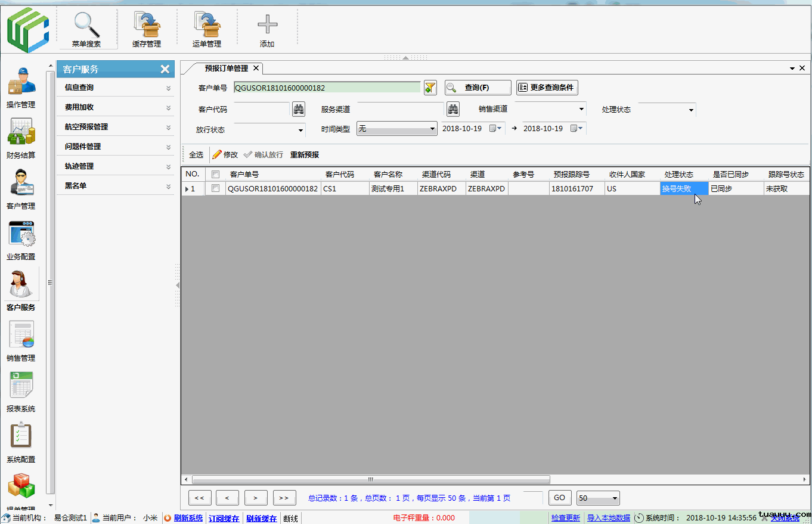Expand the 航空预报管理 section

point(116,127)
